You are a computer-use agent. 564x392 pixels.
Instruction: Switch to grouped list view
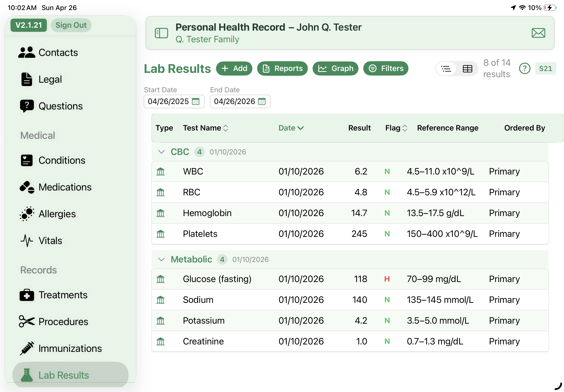pyautogui.click(x=446, y=69)
